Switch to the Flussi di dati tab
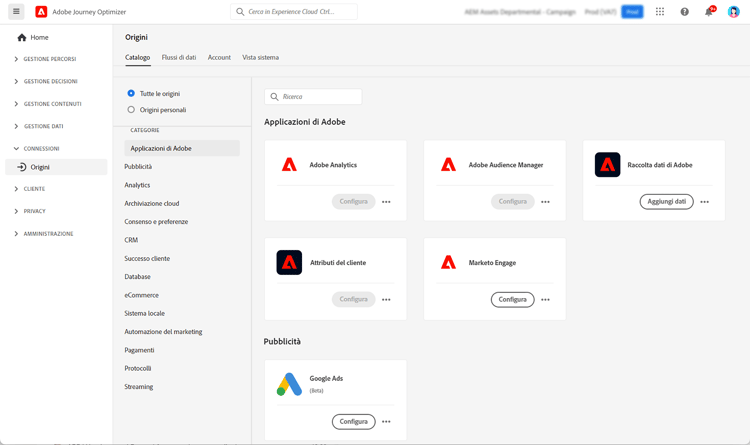The width and height of the screenshot is (750, 445). pos(179,57)
